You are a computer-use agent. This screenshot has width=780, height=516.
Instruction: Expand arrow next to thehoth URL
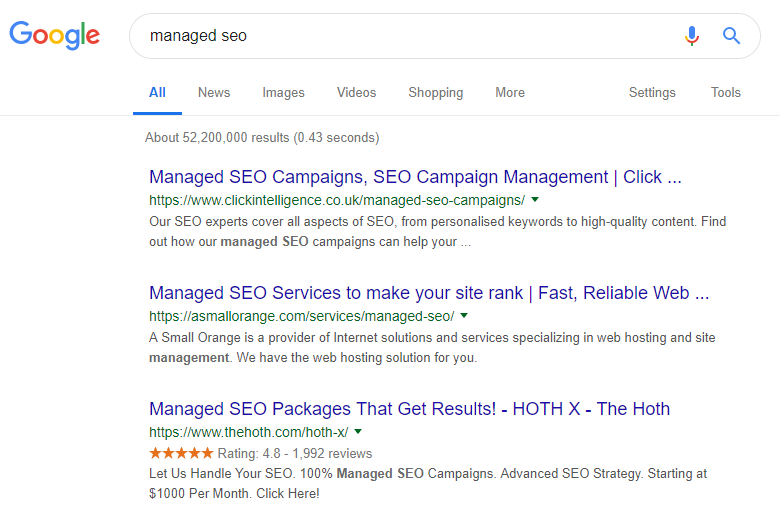pos(358,431)
